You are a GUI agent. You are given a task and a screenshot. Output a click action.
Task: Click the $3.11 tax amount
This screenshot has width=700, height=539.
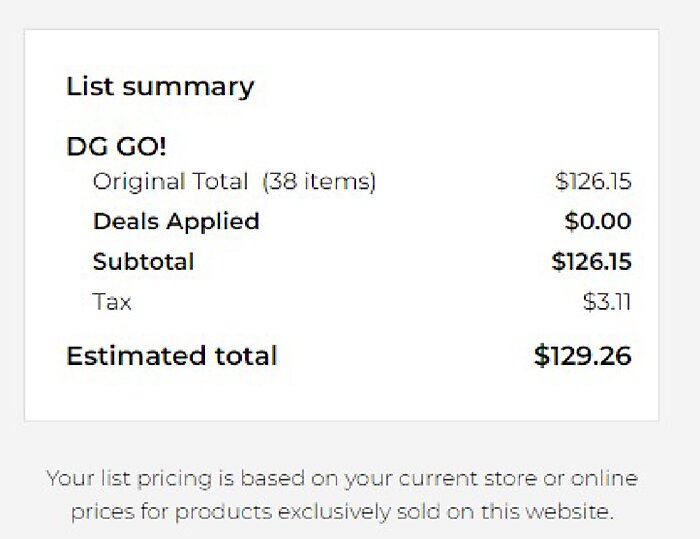(607, 302)
